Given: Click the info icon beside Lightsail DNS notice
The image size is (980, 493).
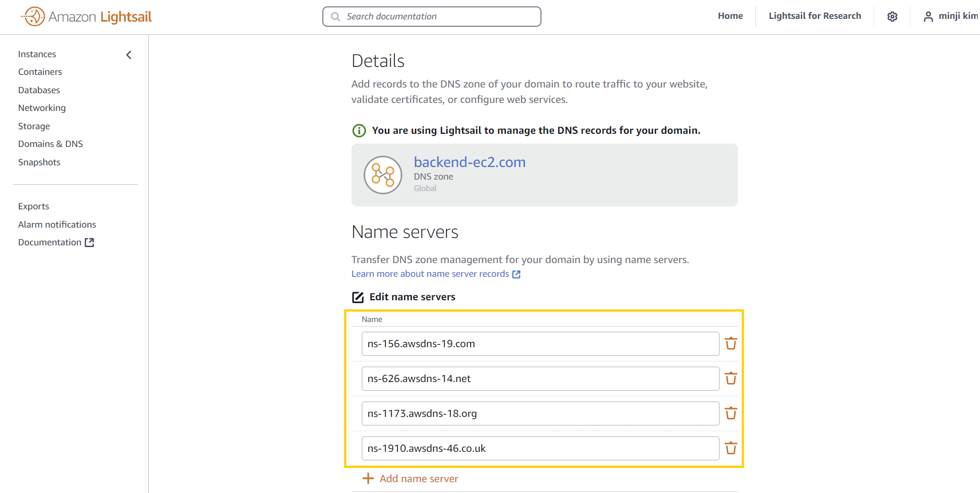Looking at the screenshot, I should pos(359,130).
